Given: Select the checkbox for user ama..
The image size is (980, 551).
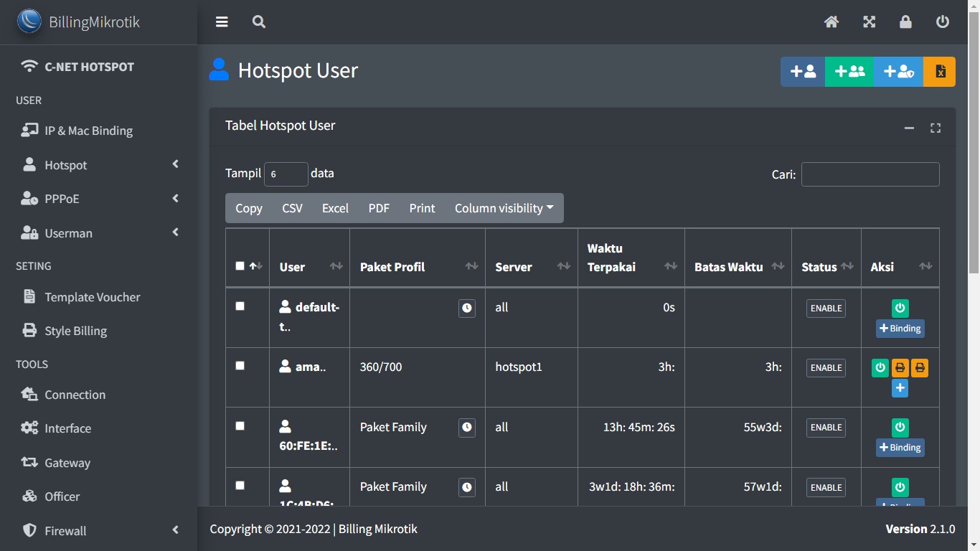Looking at the screenshot, I should (x=240, y=366).
